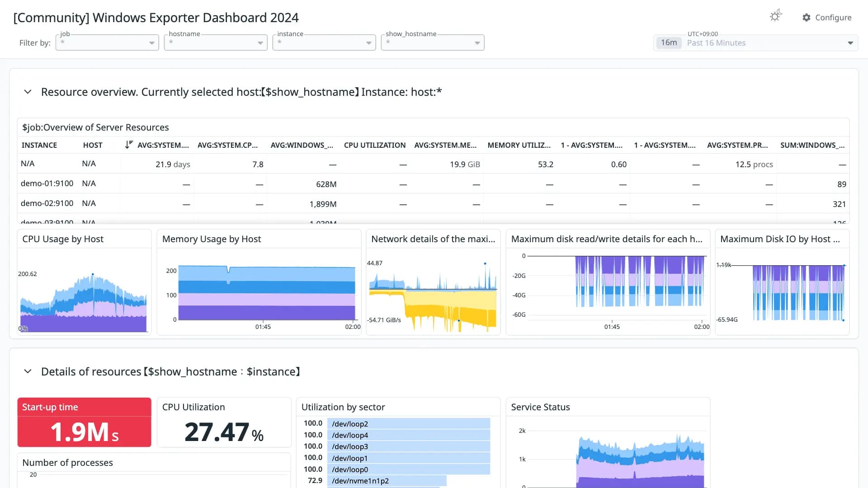The image size is (868, 488).
Task: Click the Memory Usage by Host stacked chart
Action: [x=267, y=293]
